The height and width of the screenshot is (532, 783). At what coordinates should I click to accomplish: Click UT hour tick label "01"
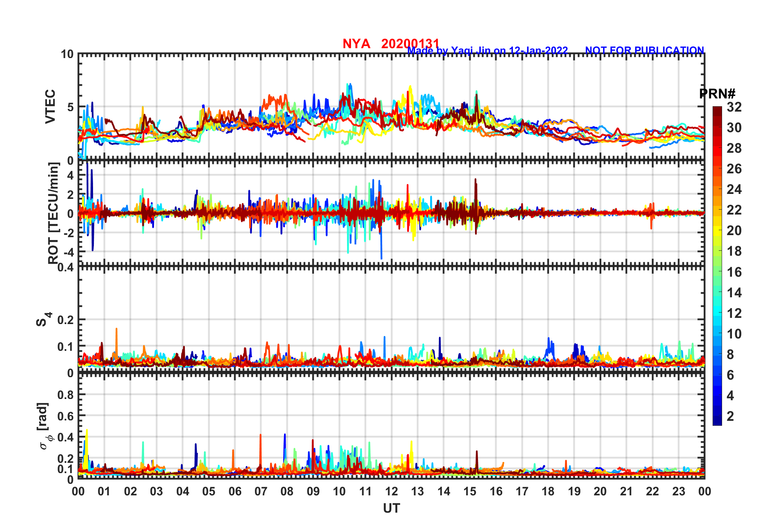click(105, 492)
